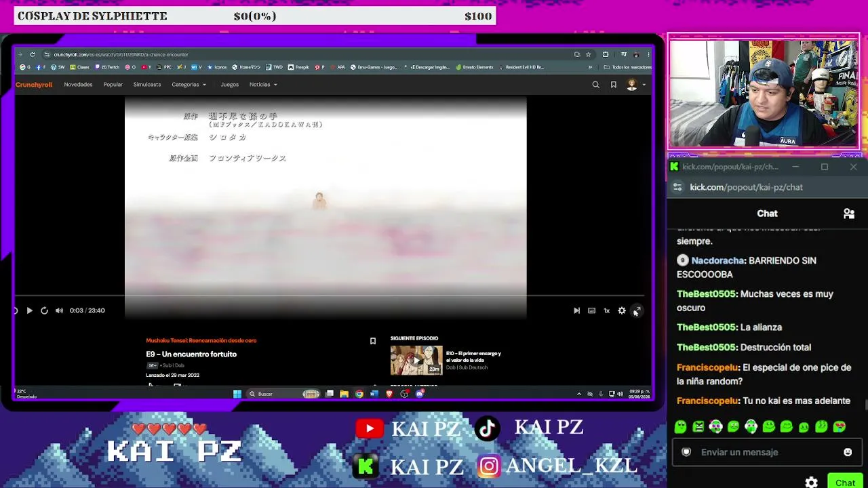Open the Clases bookmark

coord(80,67)
